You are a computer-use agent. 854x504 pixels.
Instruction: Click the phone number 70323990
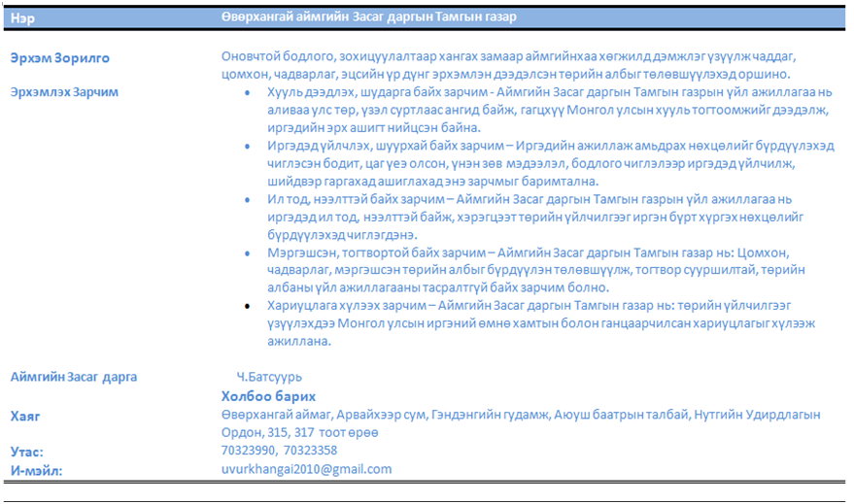[247, 451]
